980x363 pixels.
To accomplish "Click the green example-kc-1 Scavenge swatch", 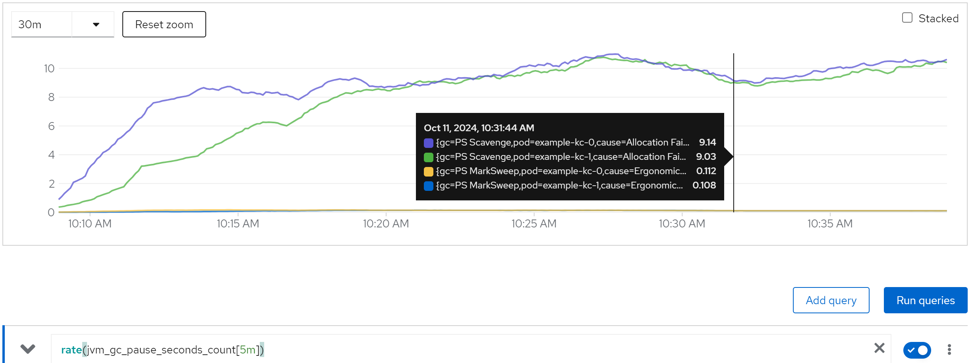I will [x=428, y=157].
